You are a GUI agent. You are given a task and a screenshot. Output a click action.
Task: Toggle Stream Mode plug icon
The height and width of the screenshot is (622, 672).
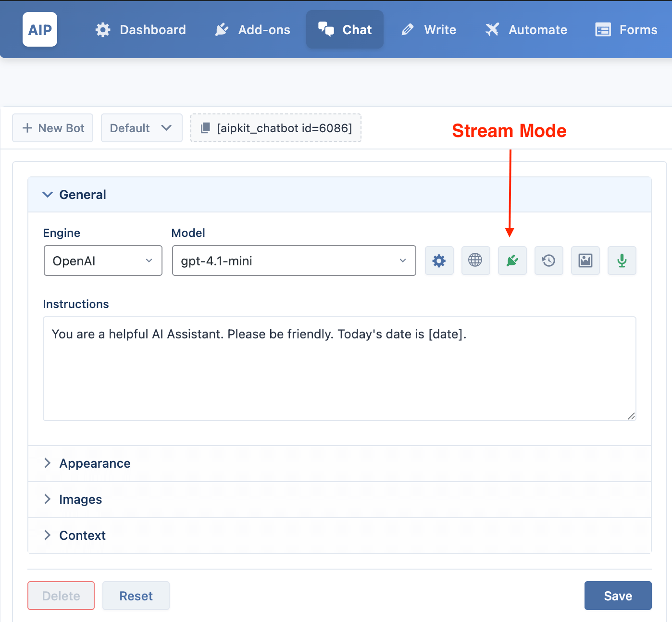pyautogui.click(x=512, y=261)
